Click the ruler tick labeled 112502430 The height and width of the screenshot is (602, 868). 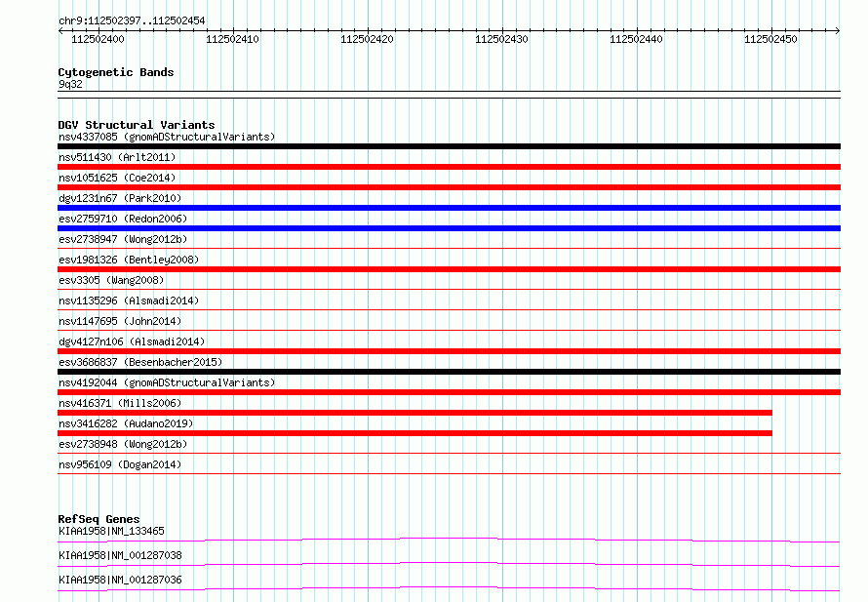point(501,39)
